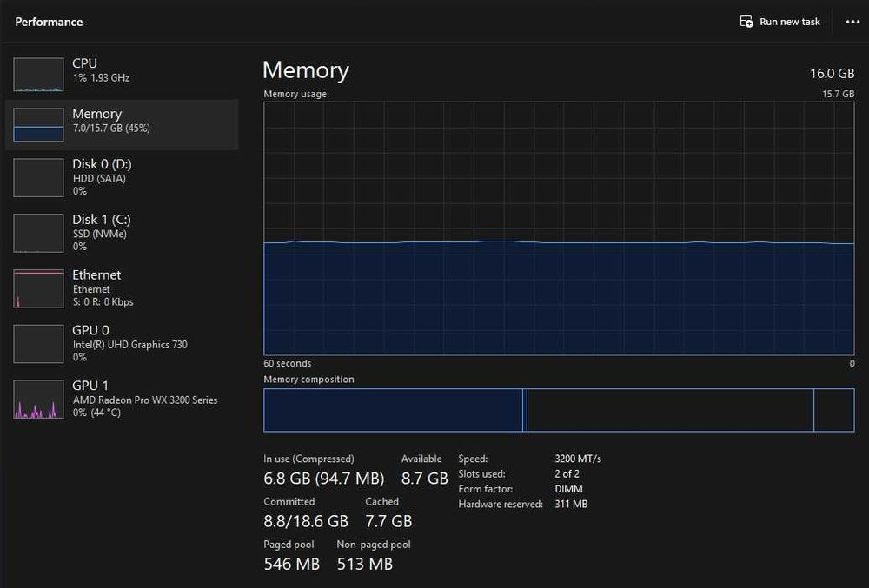Click the 'DIMM' form factor value
This screenshot has height=588, width=869.
[x=568, y=489]
